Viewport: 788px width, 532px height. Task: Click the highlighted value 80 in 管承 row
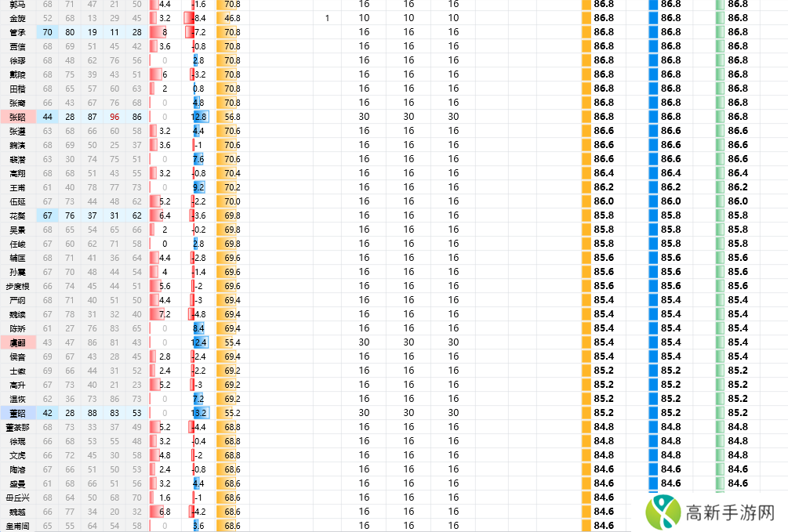pyautogui.click(x=71, y=32)
